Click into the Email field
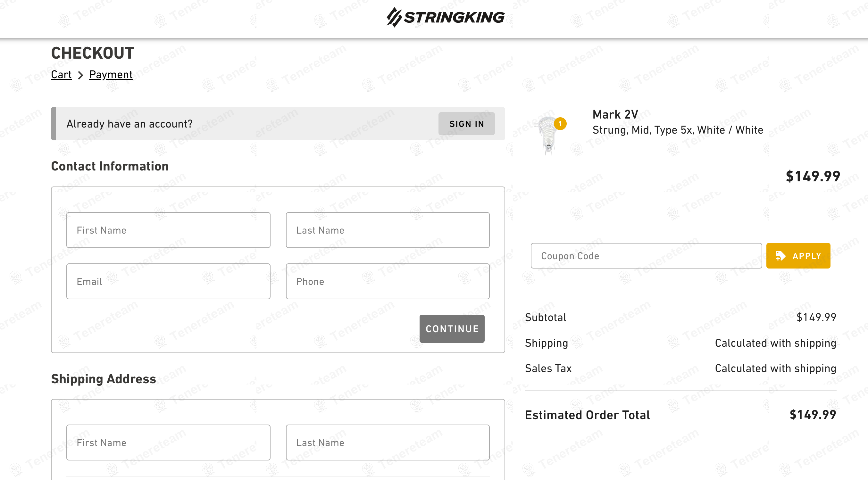 coord(168,281)
